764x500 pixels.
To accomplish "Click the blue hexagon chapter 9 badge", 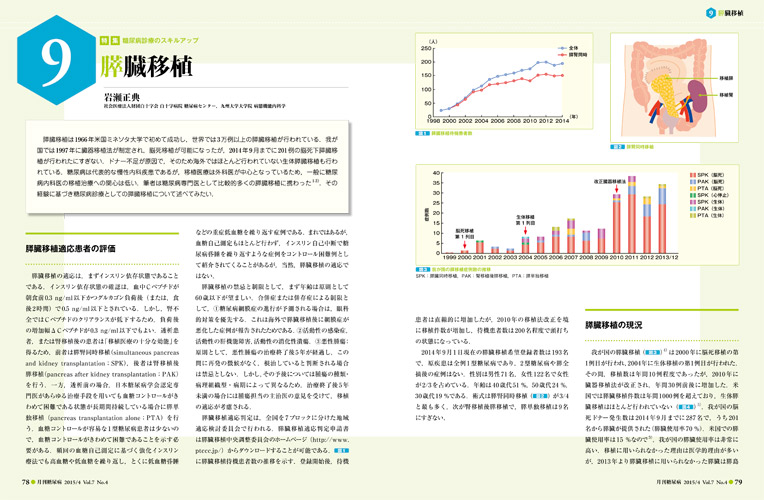I will point(57,60).
